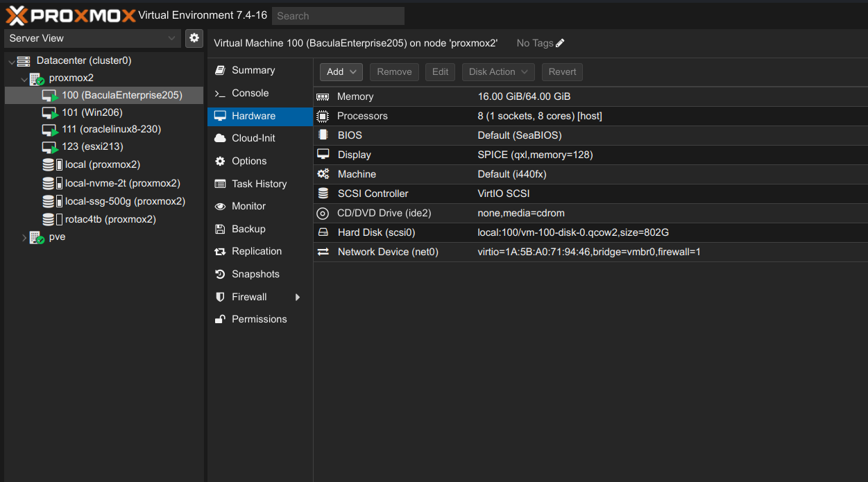868x482 pixels.
Task: Click the Edit button
Action: click(x=441, y=72)
